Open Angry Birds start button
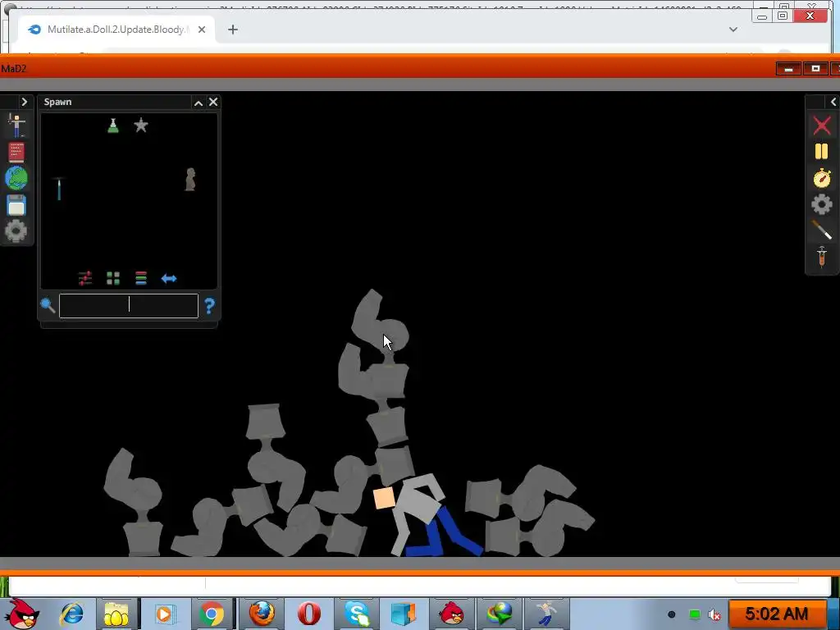Image resolution: width=840 pixels, height=630 pixels. 21,614
